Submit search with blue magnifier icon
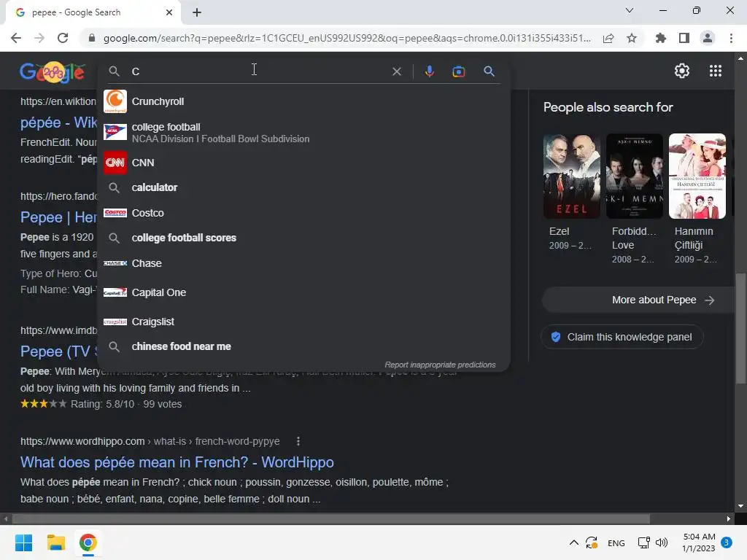 tap(489, 71)
